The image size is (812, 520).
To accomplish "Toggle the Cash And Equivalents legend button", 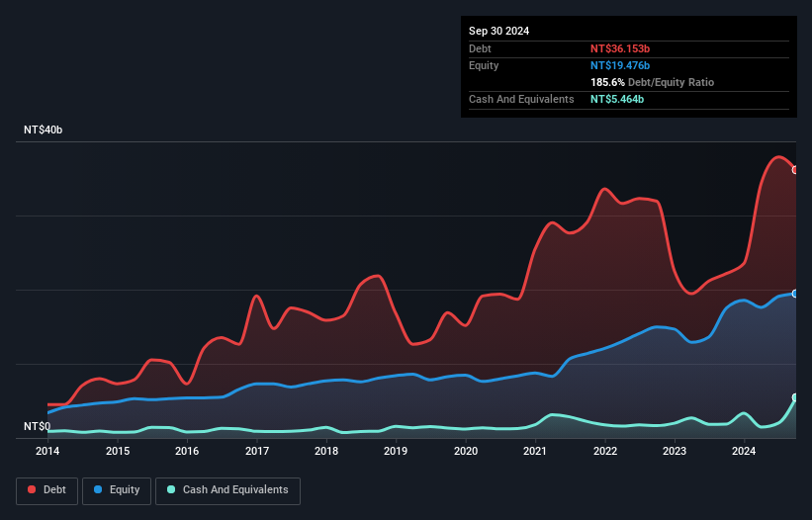I will (227, 490).
